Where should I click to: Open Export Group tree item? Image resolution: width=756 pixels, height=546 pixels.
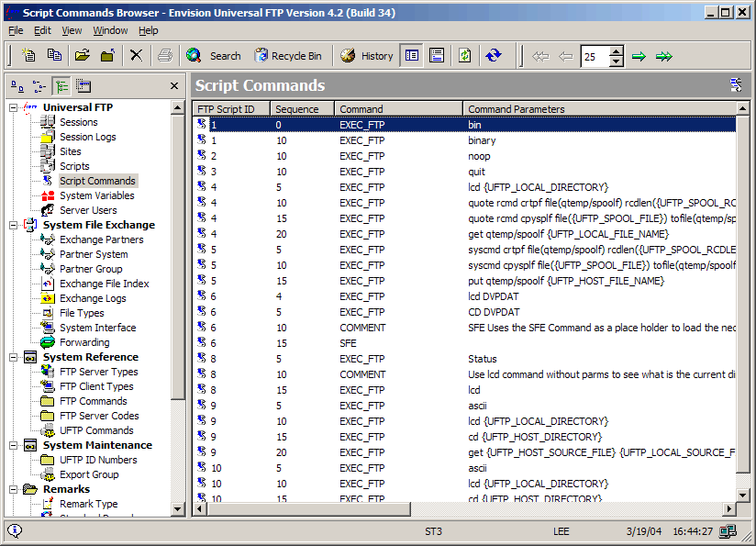89,474
